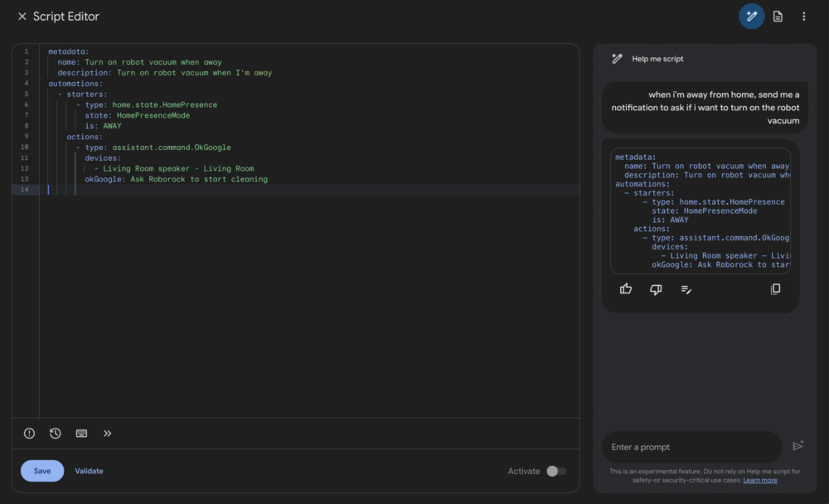Screen dimensions: 829x504
Task: Close the Script Editor
Action: pos(21,16)
